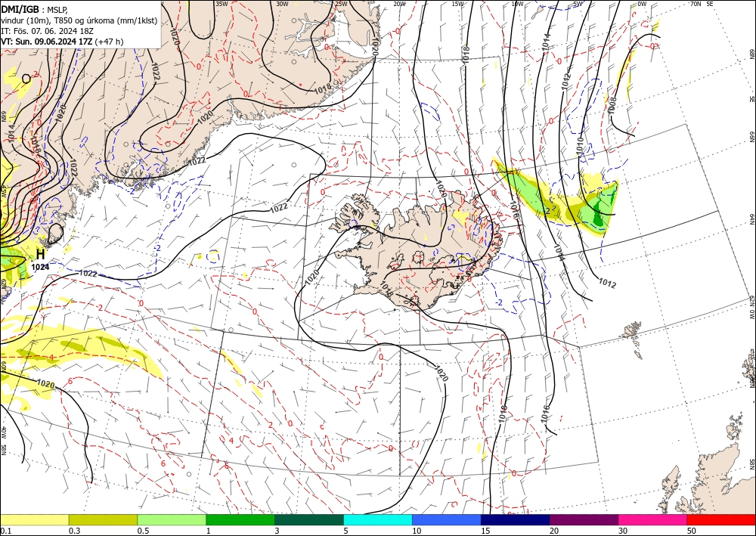
Task: Click the '20' legend scale value
Action: 554,531
